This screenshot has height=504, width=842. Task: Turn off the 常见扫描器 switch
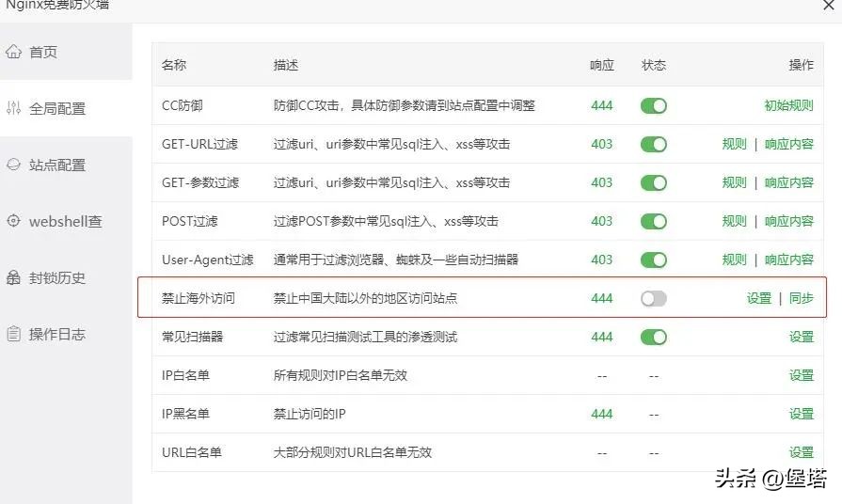point(653,337)
